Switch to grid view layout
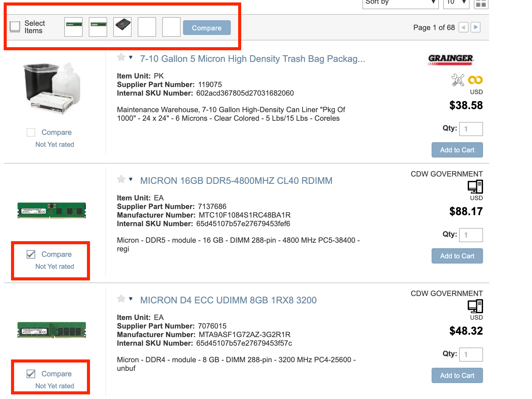532x399 pixels. (x=481, y=4)
